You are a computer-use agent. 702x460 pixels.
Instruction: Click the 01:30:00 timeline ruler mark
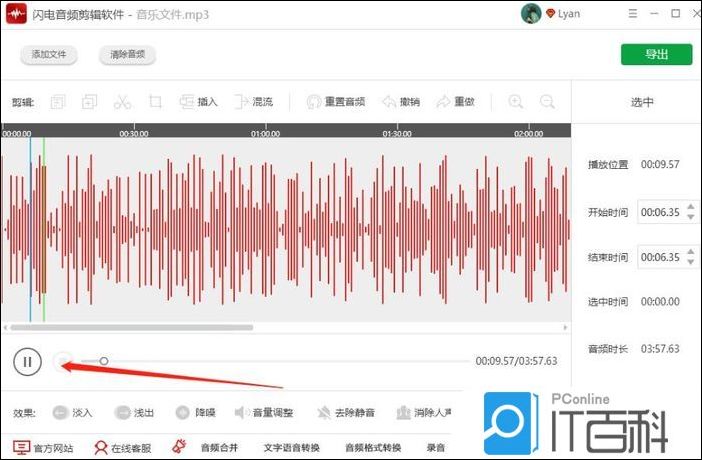tap(397, 133)
